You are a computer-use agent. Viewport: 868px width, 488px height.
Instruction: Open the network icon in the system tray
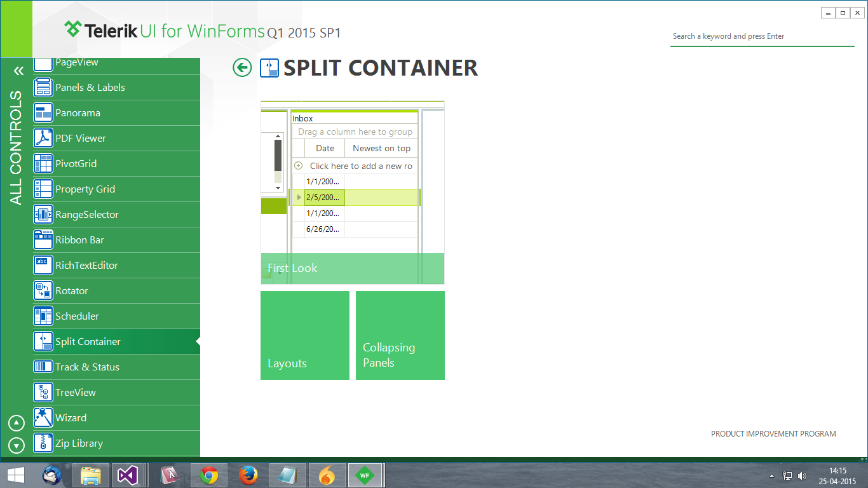pos(787,476)
